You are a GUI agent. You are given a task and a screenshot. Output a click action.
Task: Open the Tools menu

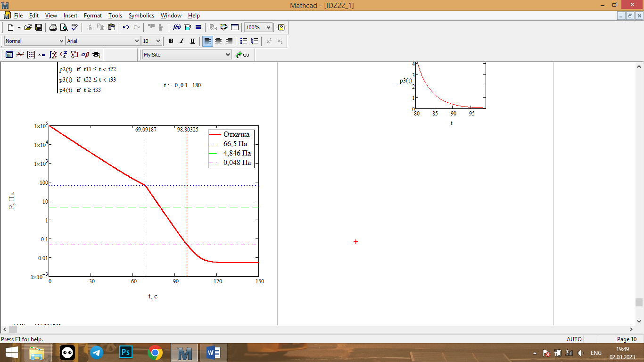pos(115,16)
